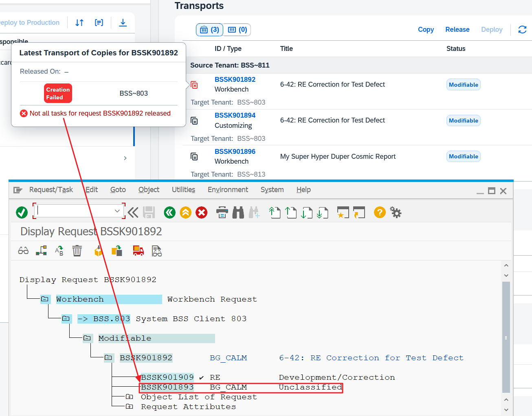
Task: Toggle the transports segment showing (3)
Action: tap(210, 30)
